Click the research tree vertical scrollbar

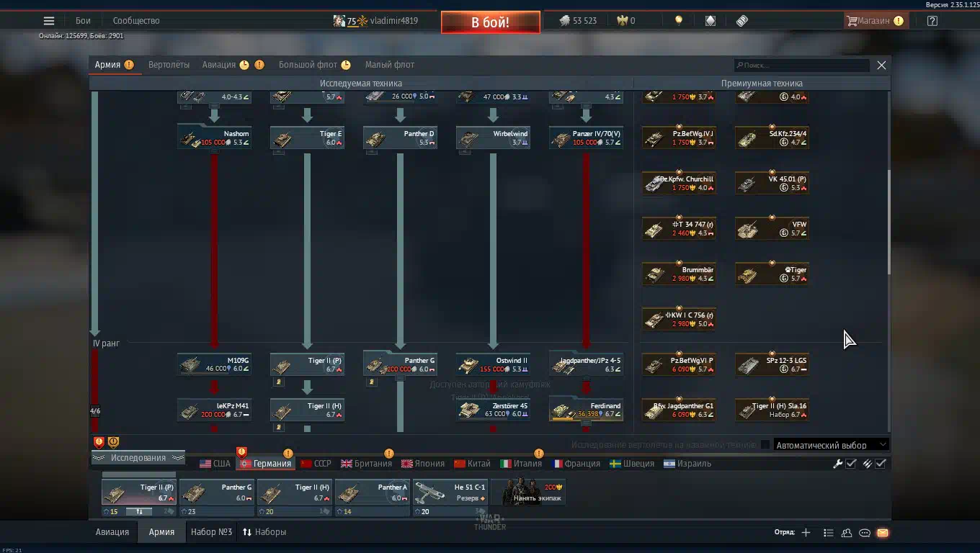click(x=888, y=222)
